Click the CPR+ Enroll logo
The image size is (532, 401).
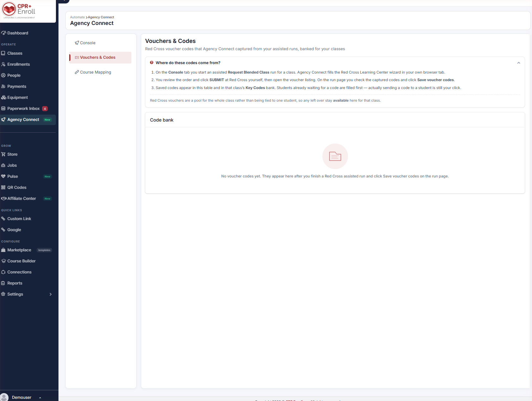tap(19, 10)
